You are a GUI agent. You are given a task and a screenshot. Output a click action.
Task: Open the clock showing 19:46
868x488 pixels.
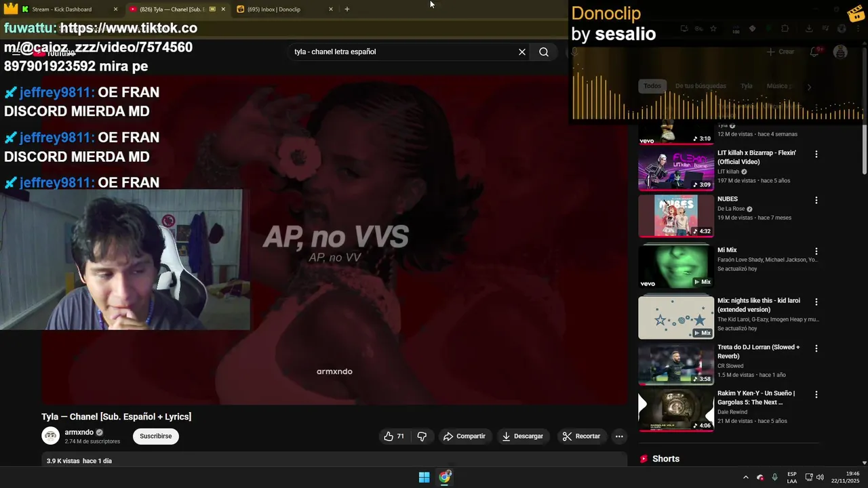(x=846, y=477)
